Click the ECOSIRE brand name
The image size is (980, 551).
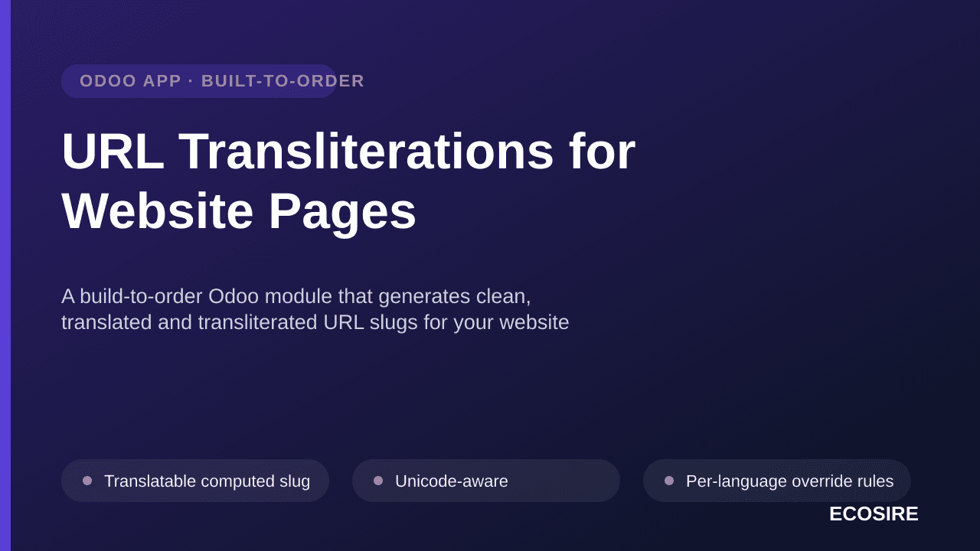tap(874, 514)
